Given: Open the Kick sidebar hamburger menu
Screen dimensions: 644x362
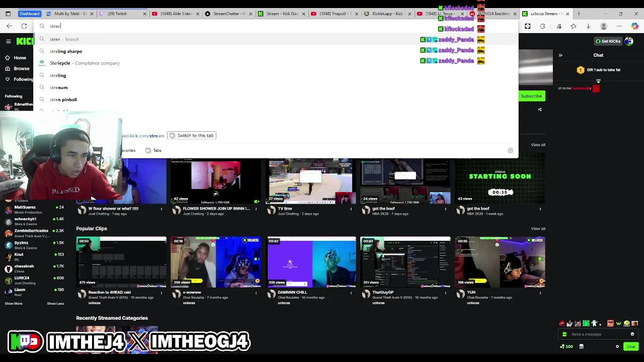Looking at the screenshot, I should (x=8, y=41).
